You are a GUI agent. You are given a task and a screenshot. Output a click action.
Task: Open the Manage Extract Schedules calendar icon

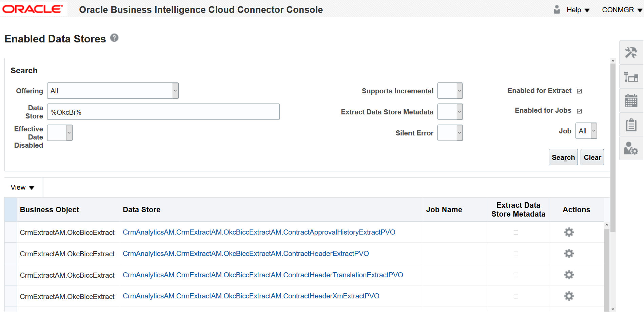(631, 100)
